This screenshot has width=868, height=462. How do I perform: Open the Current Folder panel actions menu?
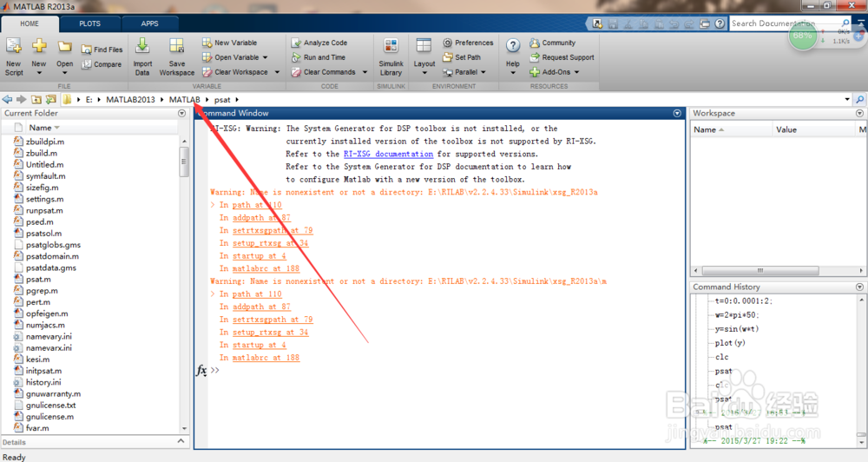click(181, 113)
